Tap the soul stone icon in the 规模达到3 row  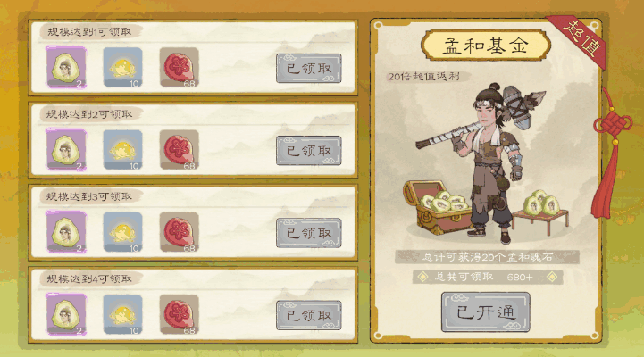click(66, 232)
